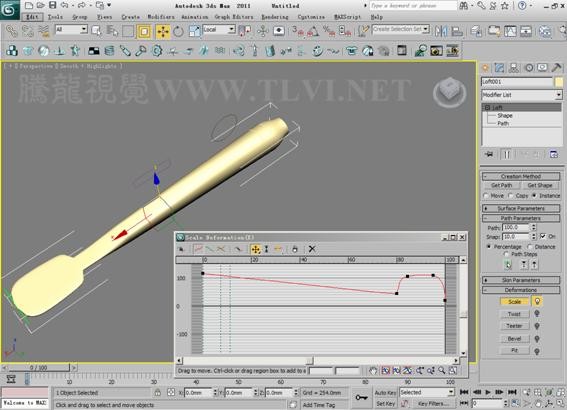The image size is (567, 410).
Task: Select the Copy radio button
Action: coord(511,196)
